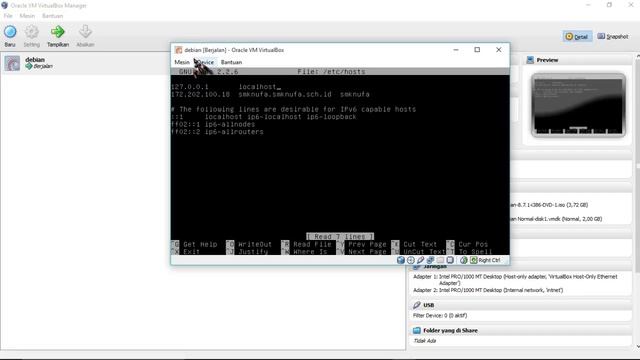Click optical disc status bar icon

(x=411, y=260)
